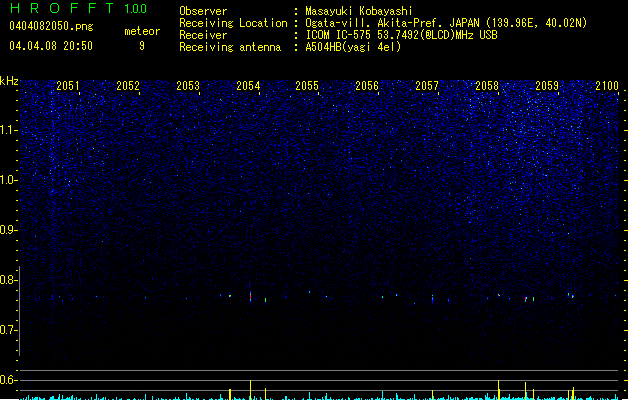Click the 0.7 kHz axis tick label

click(9, 330)
